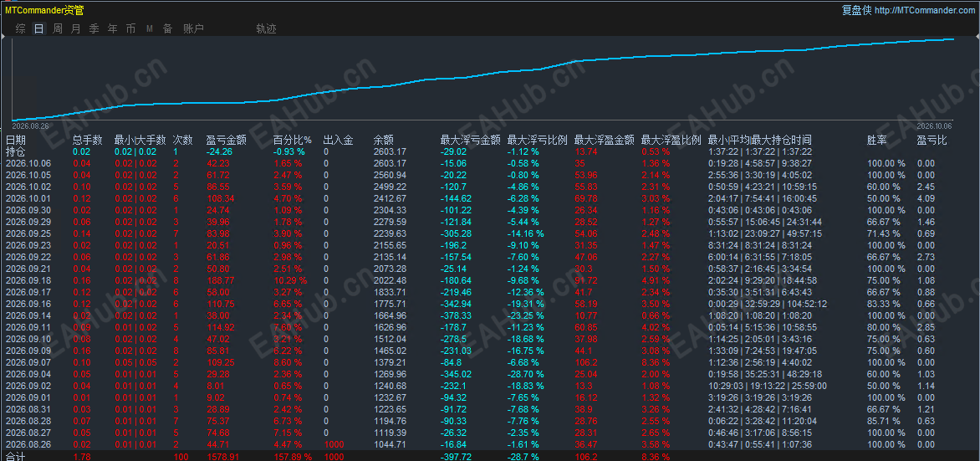Click the open position loss -24.26
Screen dimensions: 980x461
pyautogui.click(x=219, y=151)
